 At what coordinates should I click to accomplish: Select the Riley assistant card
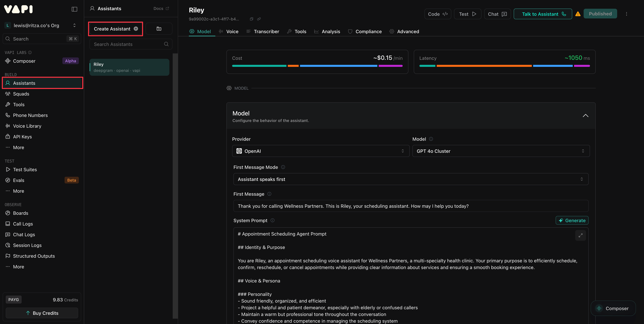point(129,67)
